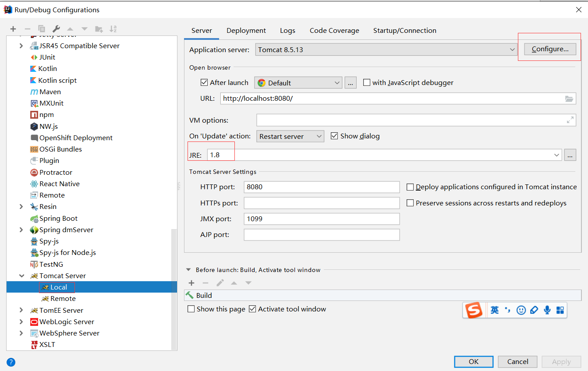Screen dimensions: 588x371
Task: Sort configurations alphabetically
Action: [113, 29]
